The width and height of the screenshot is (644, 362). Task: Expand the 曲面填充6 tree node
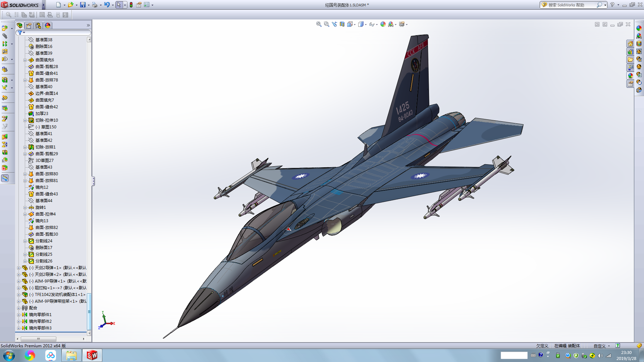pos(25,60)
